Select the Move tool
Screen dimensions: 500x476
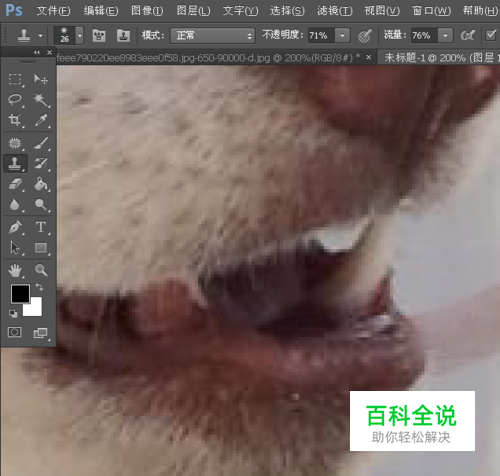41,79
